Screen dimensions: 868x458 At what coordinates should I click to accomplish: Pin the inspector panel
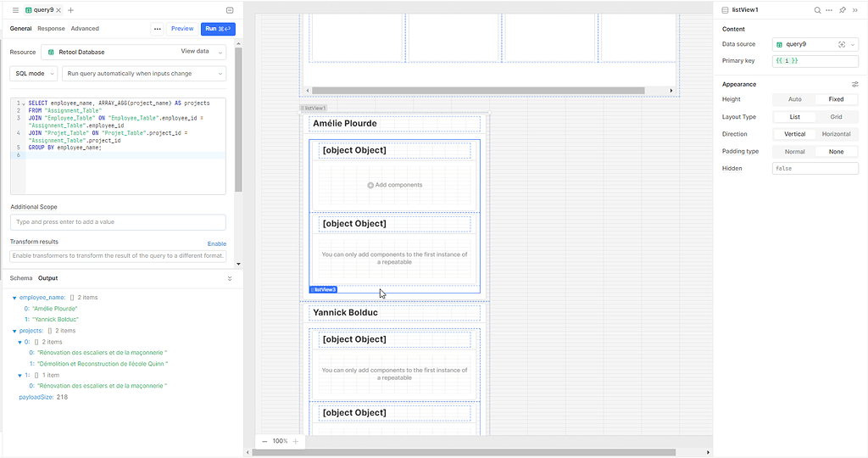pos(842,10)
